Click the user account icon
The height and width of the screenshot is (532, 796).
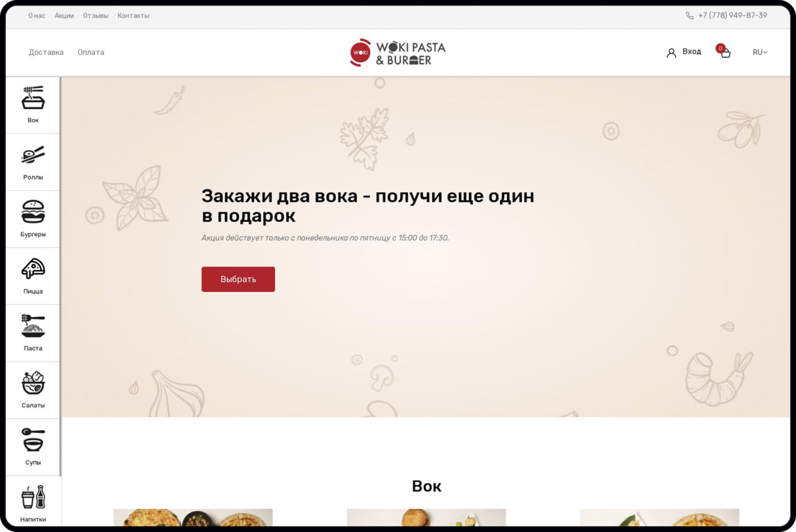(671, 52)
